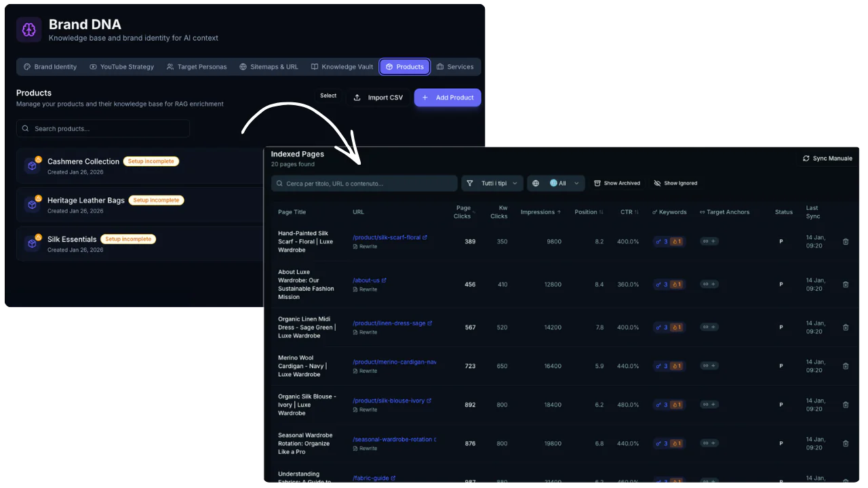Click trash icon for Organic Silk Blouse row
This screenshot has width=868, height=488.
coord(845,405)
